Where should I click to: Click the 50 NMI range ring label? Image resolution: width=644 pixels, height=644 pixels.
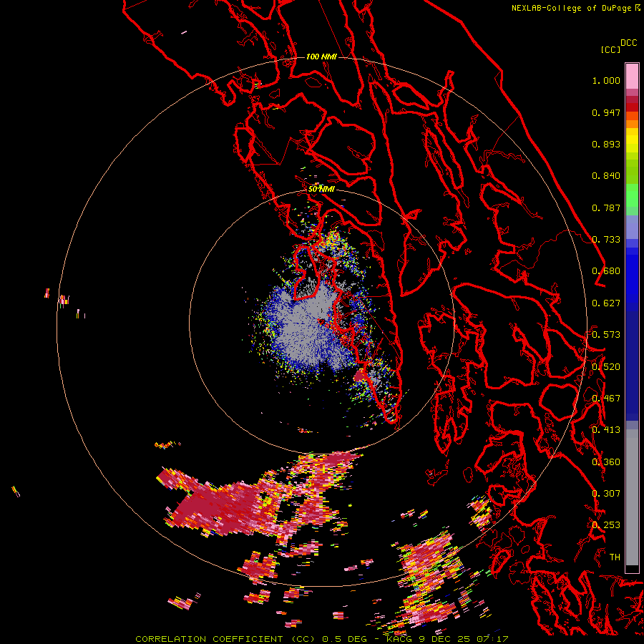(321, 190)
